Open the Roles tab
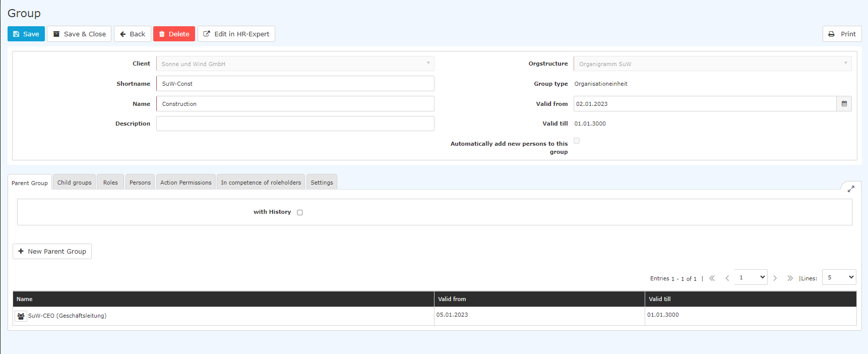This screenshot has width=868, height=354. coord(110,182)
